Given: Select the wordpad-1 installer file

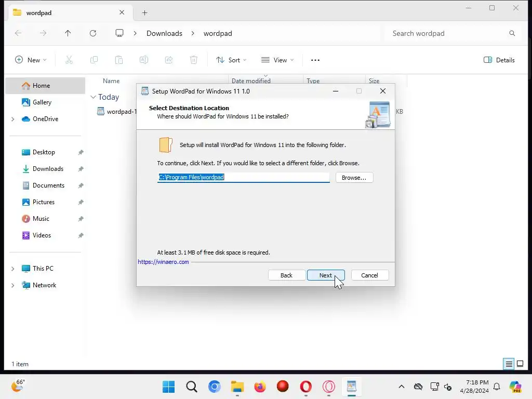Looking at the screenshot, I should [117, 111].
